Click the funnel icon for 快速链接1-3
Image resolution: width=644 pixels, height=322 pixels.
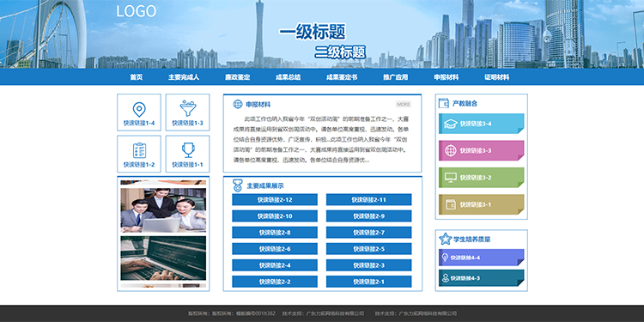pyautogui.click(x=188, y=109)
